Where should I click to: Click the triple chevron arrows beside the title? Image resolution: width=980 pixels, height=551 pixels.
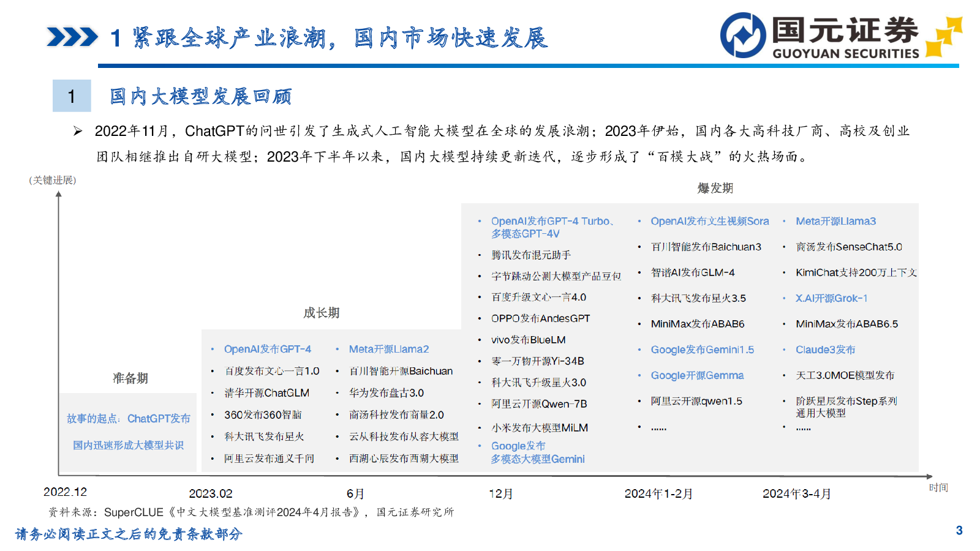(x=72, y=37)
